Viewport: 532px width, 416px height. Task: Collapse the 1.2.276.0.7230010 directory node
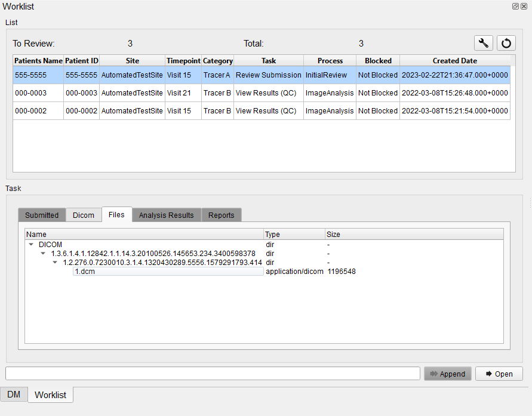54,262
